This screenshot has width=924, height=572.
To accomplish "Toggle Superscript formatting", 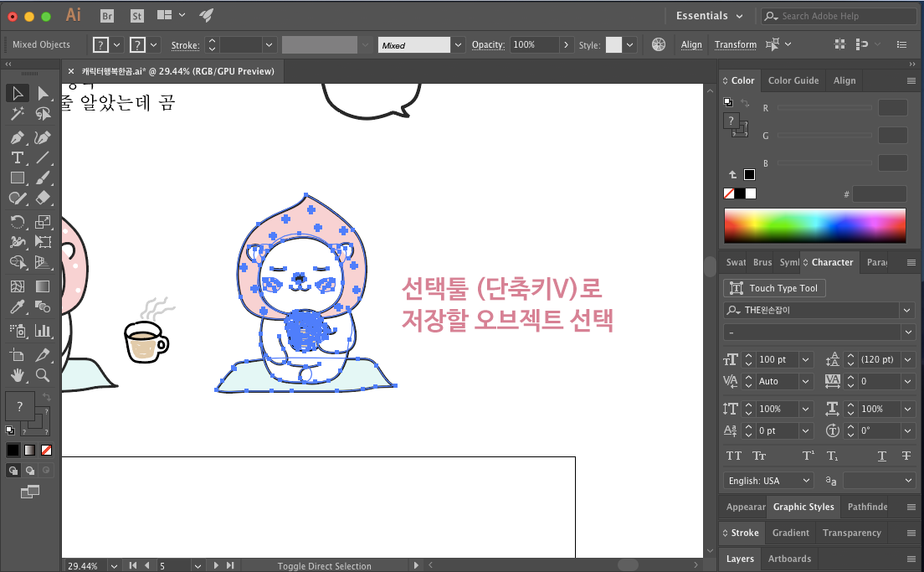I will tap(808, 456).
